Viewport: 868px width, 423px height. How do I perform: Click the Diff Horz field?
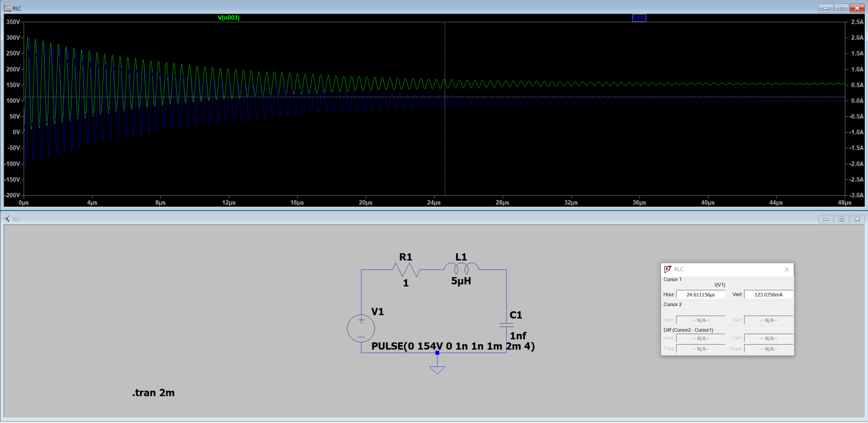click(x=700, y=338)
